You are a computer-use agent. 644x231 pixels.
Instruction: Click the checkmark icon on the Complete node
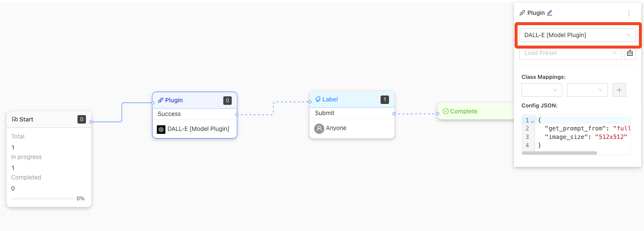coord(445,111)
